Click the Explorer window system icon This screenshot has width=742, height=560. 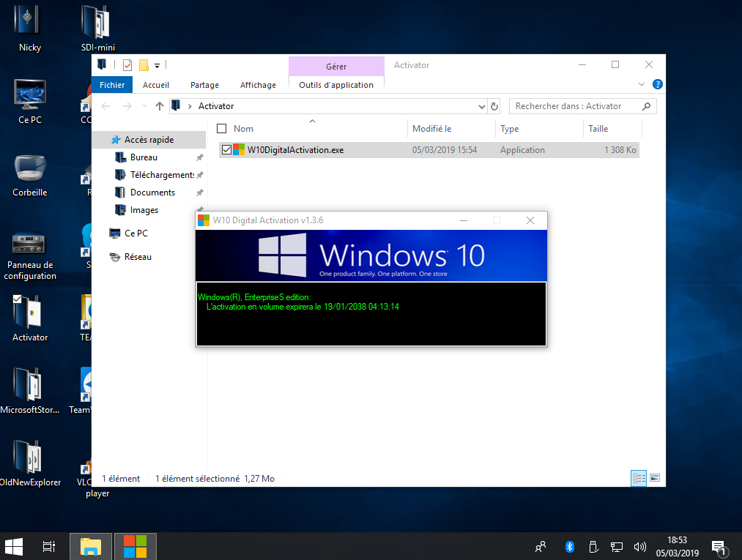tap(102, 64)
